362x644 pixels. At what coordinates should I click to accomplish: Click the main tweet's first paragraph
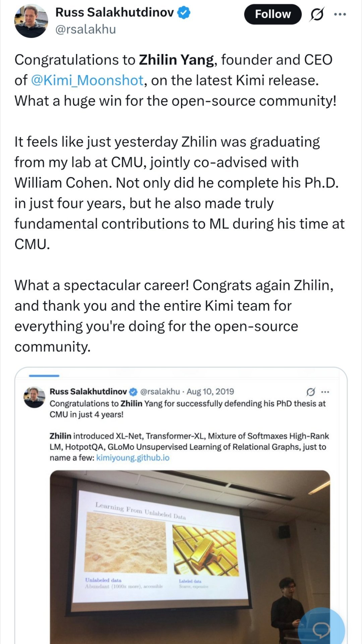(175, 80)
